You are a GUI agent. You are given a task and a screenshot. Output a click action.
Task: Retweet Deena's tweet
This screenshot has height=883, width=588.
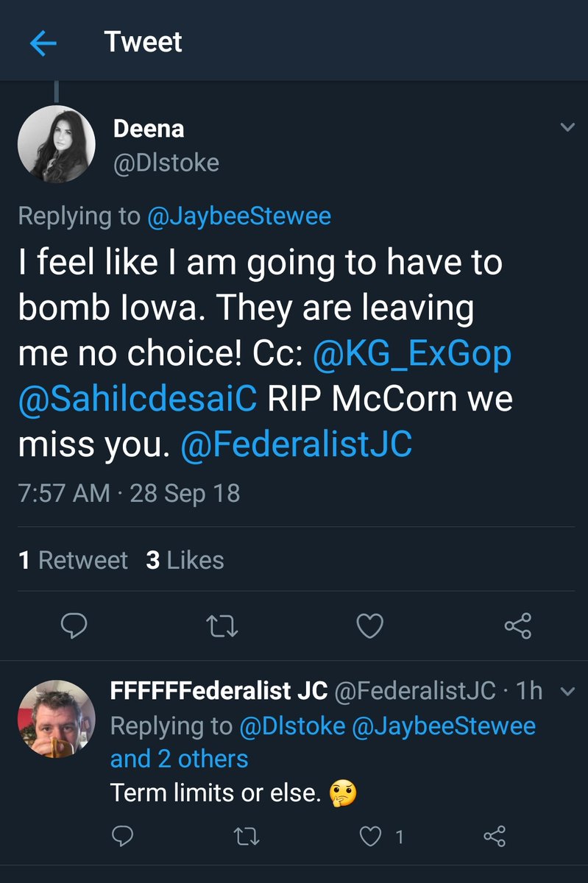point(222,626)
